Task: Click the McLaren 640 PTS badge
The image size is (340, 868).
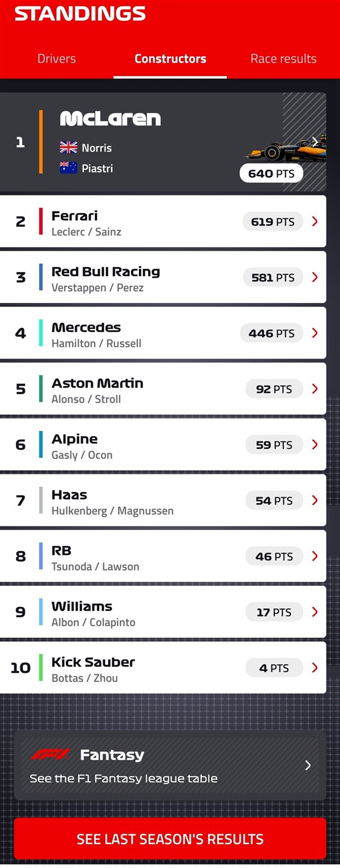Action: (x=271, y=174)
